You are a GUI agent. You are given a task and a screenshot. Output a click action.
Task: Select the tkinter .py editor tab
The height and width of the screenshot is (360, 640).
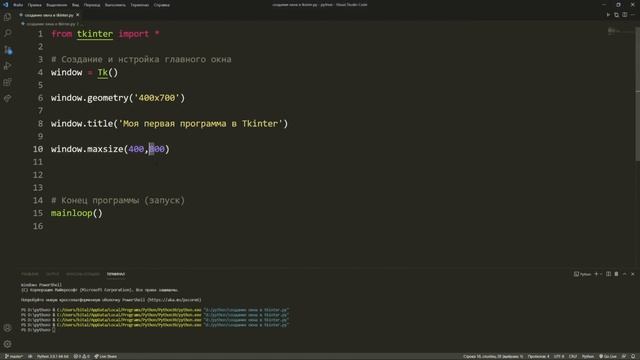[x=48, y=15]
